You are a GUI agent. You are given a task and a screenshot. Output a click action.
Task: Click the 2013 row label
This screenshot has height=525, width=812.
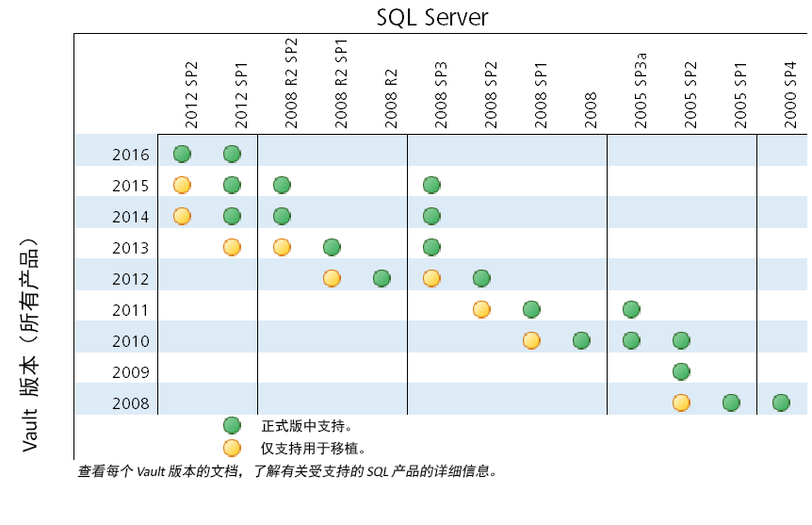coord(131,248)
